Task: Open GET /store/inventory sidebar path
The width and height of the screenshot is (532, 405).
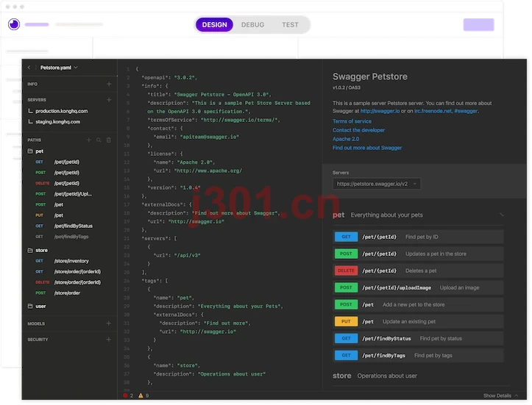Action: point(62,261)
